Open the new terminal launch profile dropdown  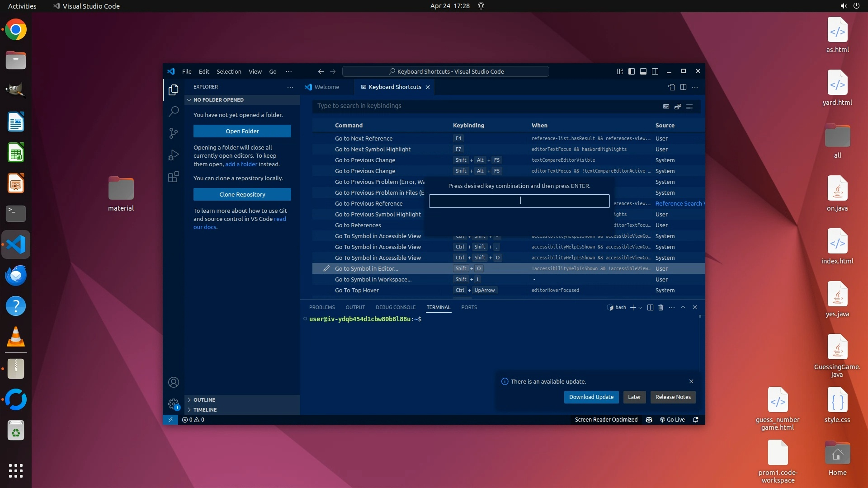point(640,308)
